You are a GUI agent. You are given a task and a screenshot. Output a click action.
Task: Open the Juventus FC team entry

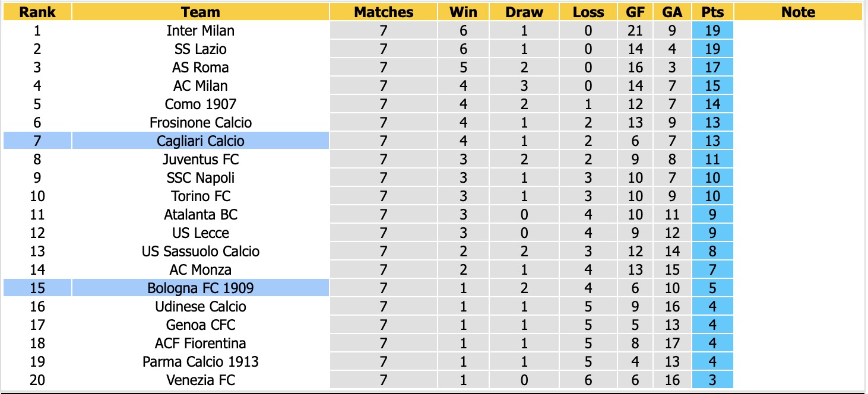(x=201, y=160)
